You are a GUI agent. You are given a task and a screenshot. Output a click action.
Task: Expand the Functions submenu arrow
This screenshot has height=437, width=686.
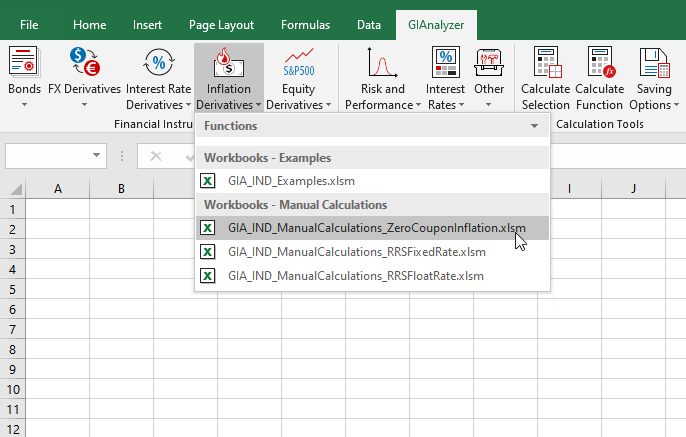pyautogui.click(x=534, y=126)
